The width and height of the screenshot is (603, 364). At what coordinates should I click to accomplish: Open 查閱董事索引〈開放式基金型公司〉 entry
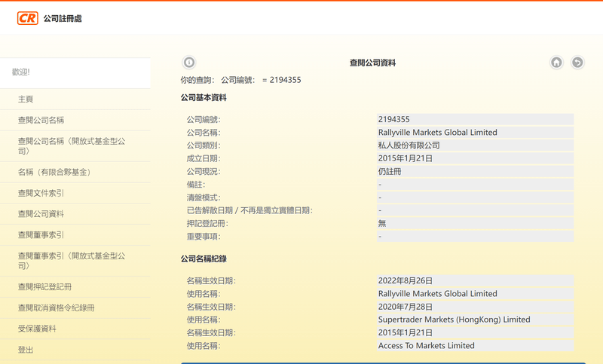pyautogui.click(x=72, y=261)
